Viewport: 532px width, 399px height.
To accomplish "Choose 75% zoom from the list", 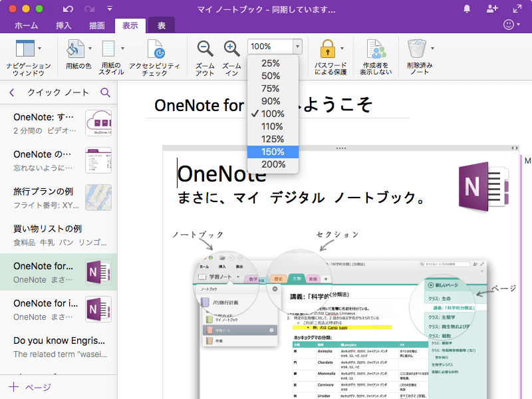I will click(273, 88).
